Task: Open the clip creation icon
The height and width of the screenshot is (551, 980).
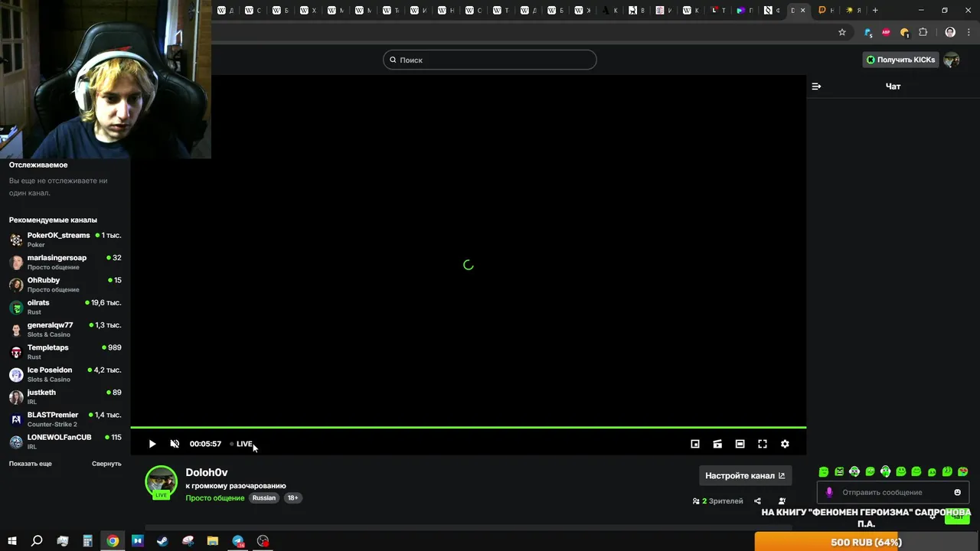Action: [x=717, y=444]
